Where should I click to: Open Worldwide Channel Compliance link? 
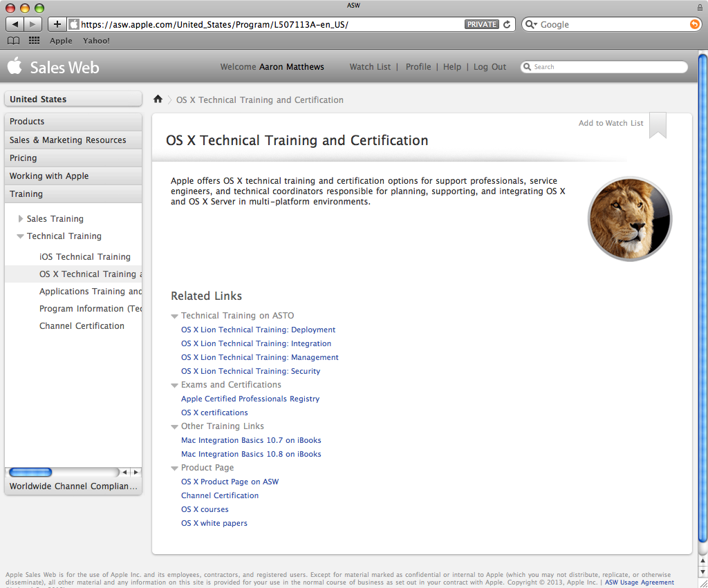(x=73, y=486)
